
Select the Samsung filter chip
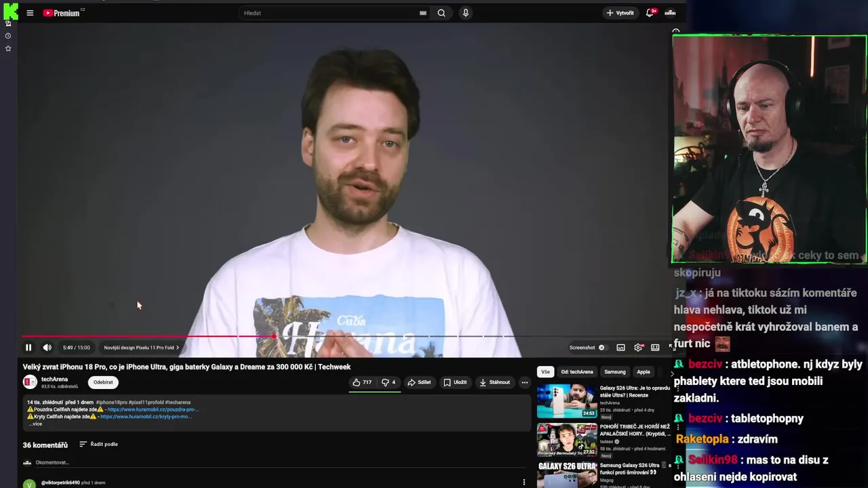tap(615, 371)
